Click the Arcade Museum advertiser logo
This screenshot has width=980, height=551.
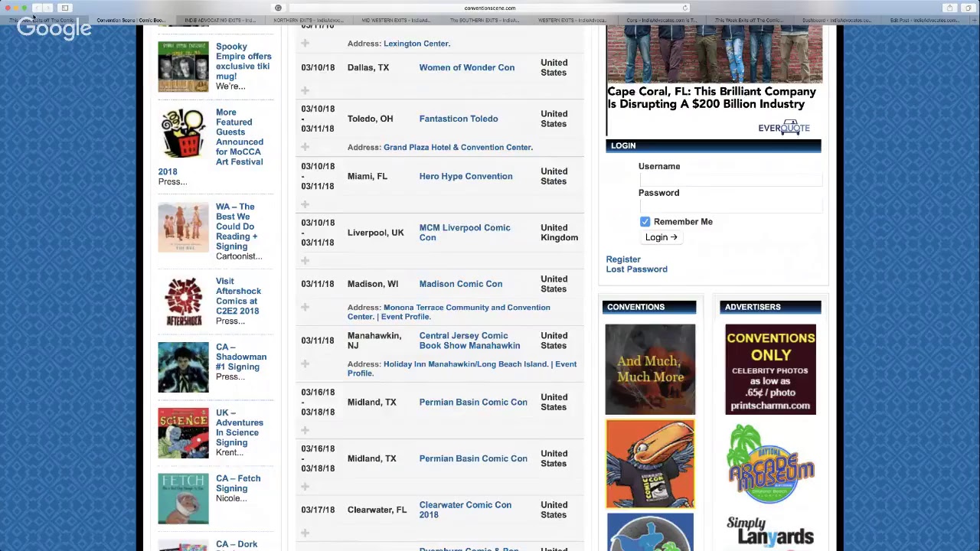point(770,464)
